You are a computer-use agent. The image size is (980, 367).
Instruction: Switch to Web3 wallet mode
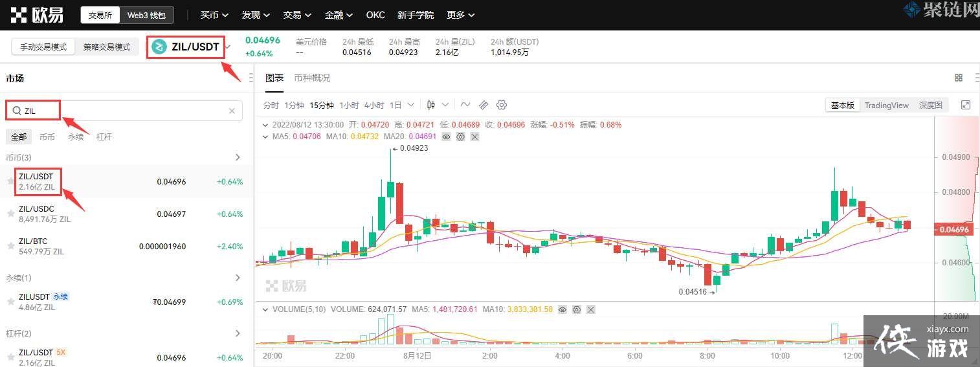pos(146,15)
